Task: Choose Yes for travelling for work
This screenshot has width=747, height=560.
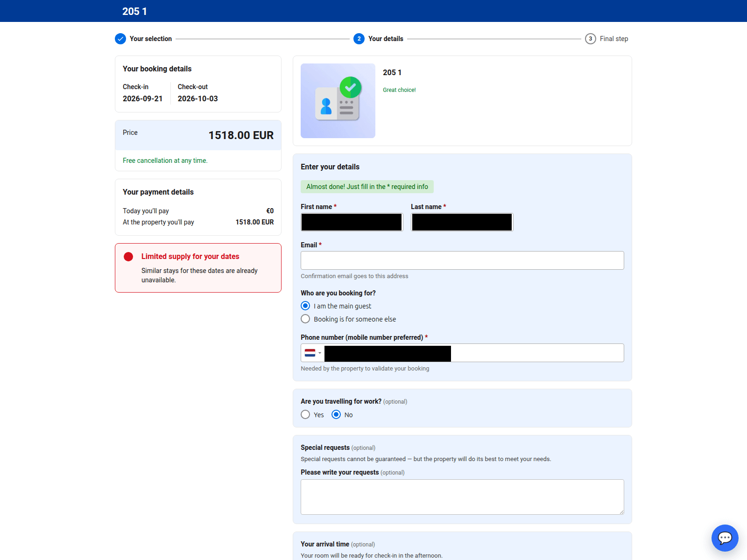Action: 305,414
